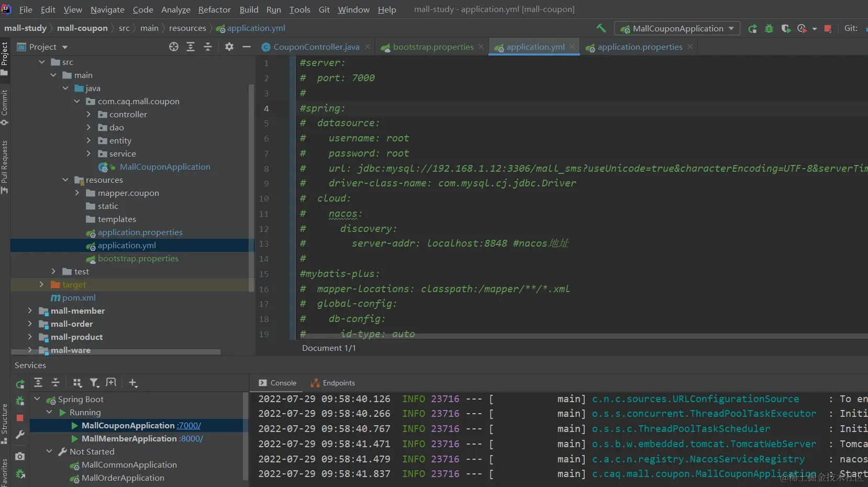Open Project panel settings gear
Viewport: 868px width, 487px height.
[229, 47]
